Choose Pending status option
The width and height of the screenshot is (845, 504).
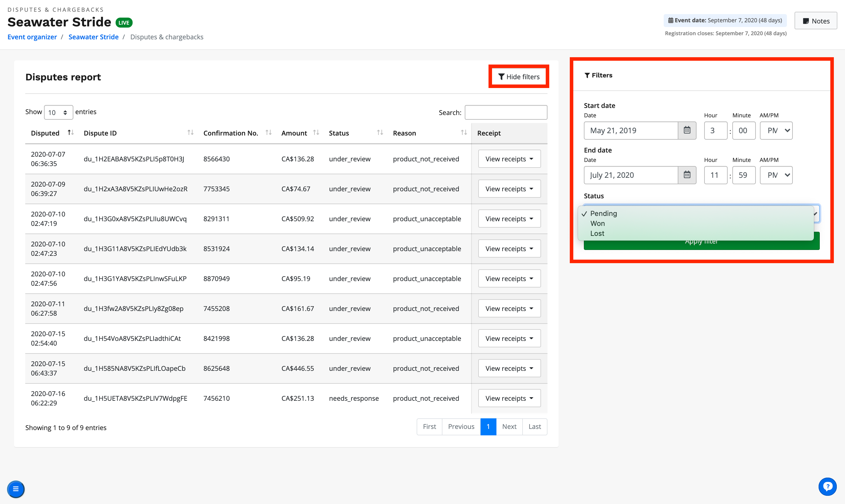click(603, 213)
